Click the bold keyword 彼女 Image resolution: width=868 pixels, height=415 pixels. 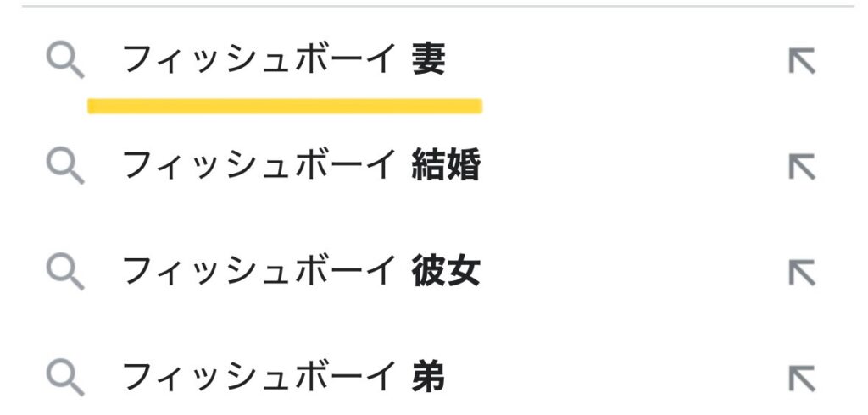[446, 271]
